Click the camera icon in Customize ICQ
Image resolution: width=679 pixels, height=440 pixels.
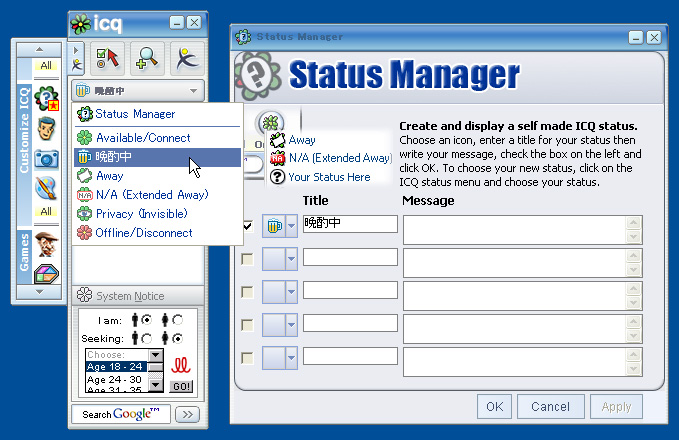(46, 159)
